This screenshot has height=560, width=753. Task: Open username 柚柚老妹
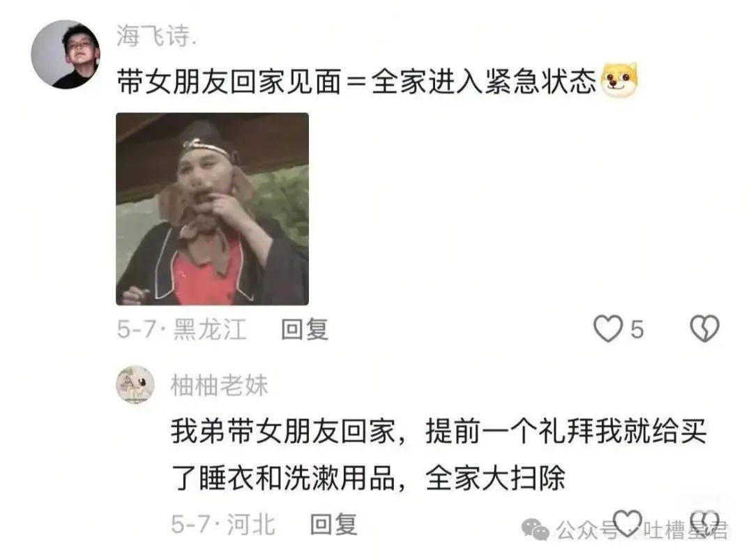[219, 386]
